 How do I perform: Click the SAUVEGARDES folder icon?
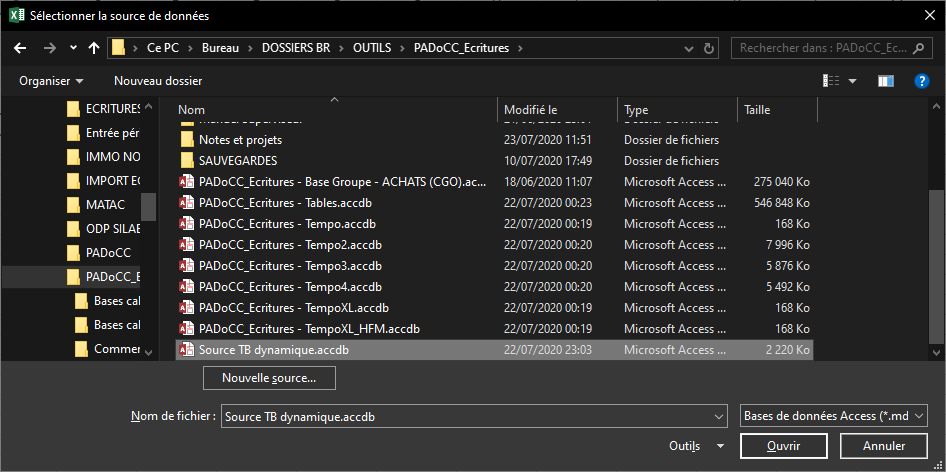tap(186, 161)
